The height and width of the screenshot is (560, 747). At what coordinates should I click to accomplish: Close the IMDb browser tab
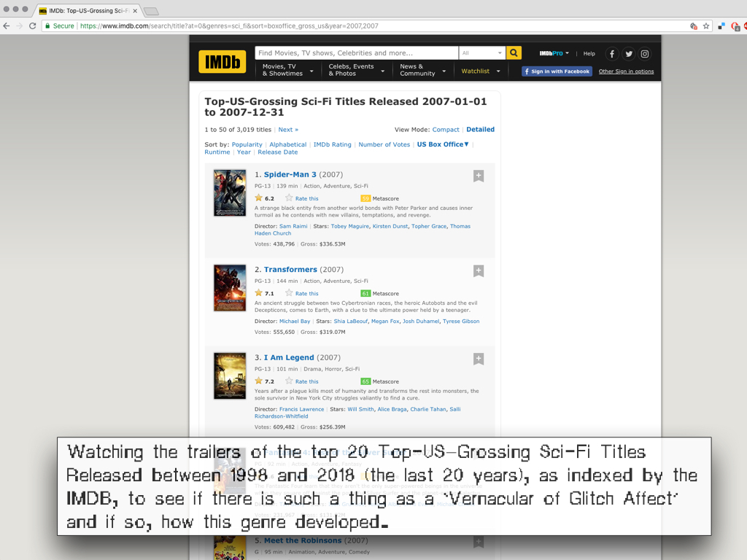click(135, 10)
